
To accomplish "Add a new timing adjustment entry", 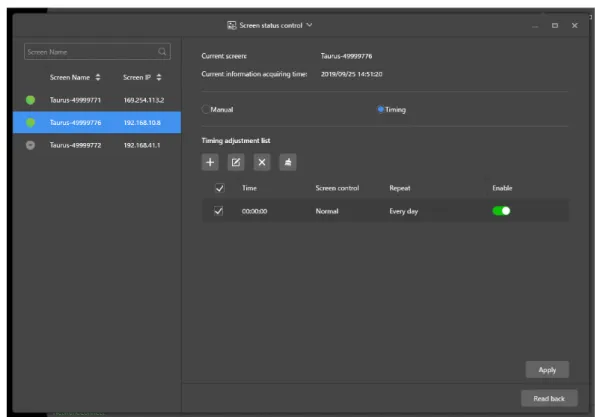I will point(210,162).
